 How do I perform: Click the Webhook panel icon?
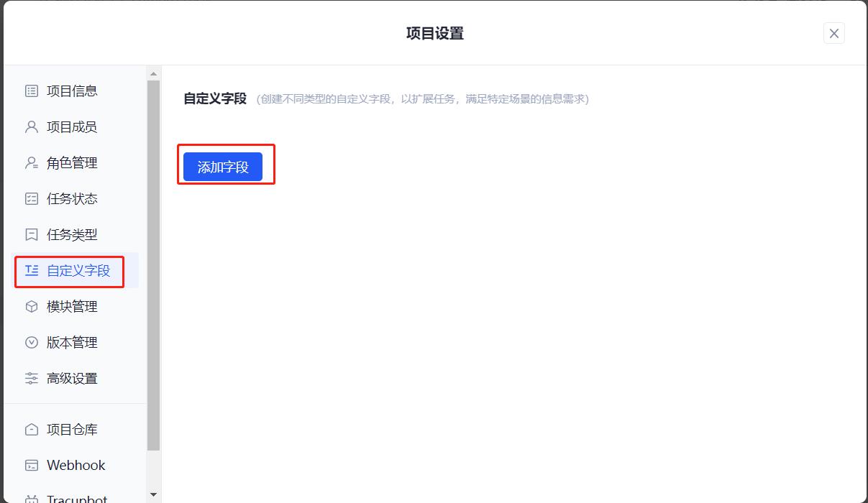[x=31, y=465]
